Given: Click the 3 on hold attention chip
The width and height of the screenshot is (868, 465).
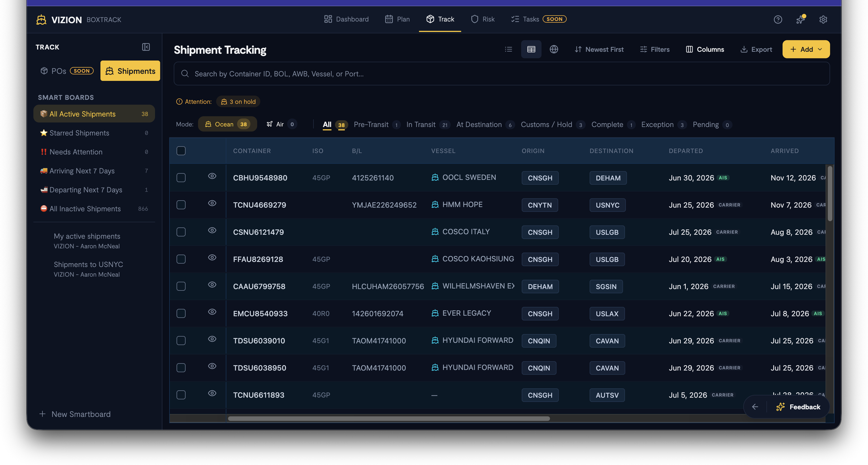Looking at the screenshot, I should click(x=238, y=101).
